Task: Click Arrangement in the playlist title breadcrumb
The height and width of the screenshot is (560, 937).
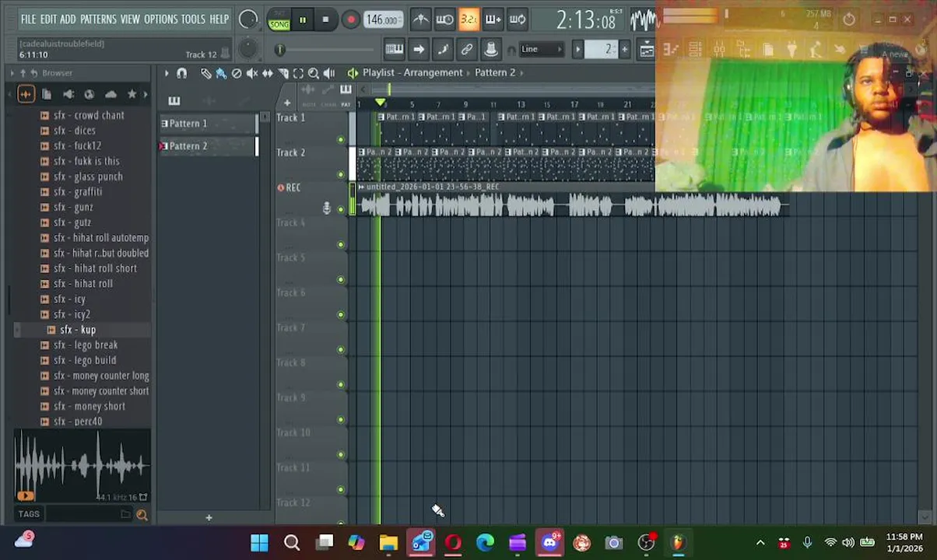Action: 433,72
